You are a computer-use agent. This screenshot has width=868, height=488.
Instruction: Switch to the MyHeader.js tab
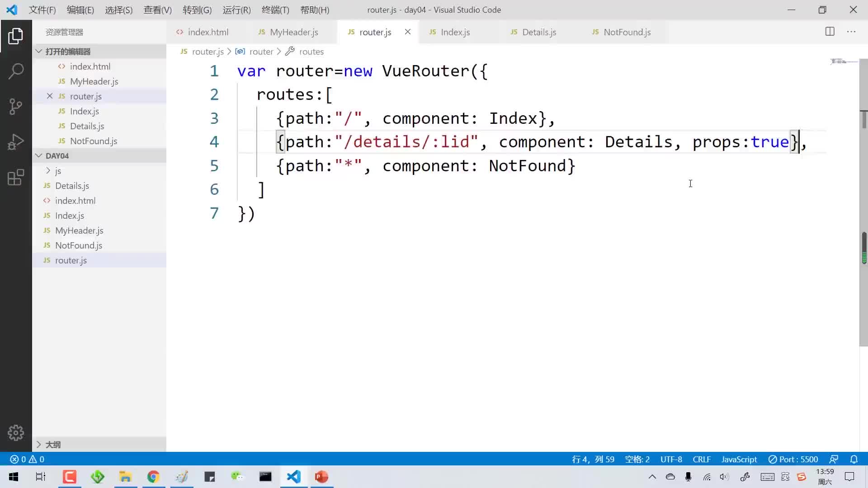293,32
